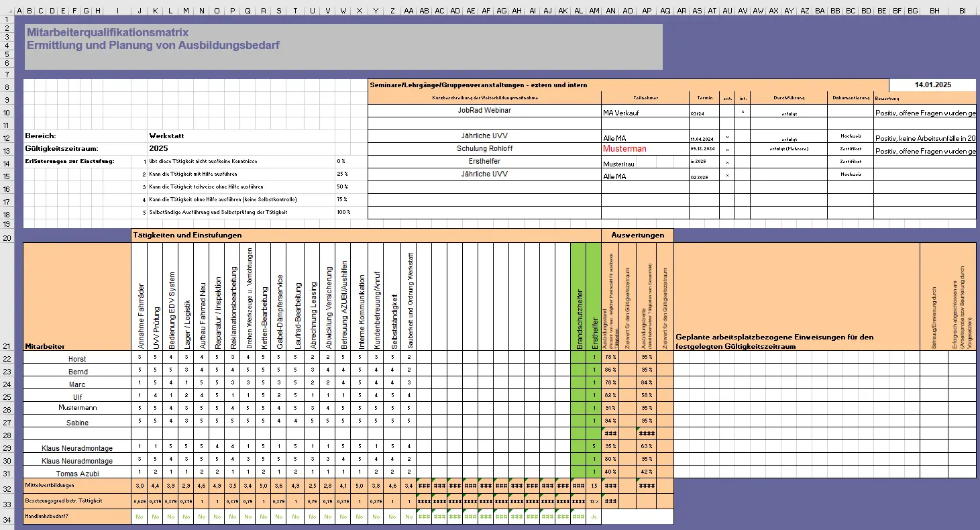
Task: Click row header number 28
Action: click(x=7, y=435)
